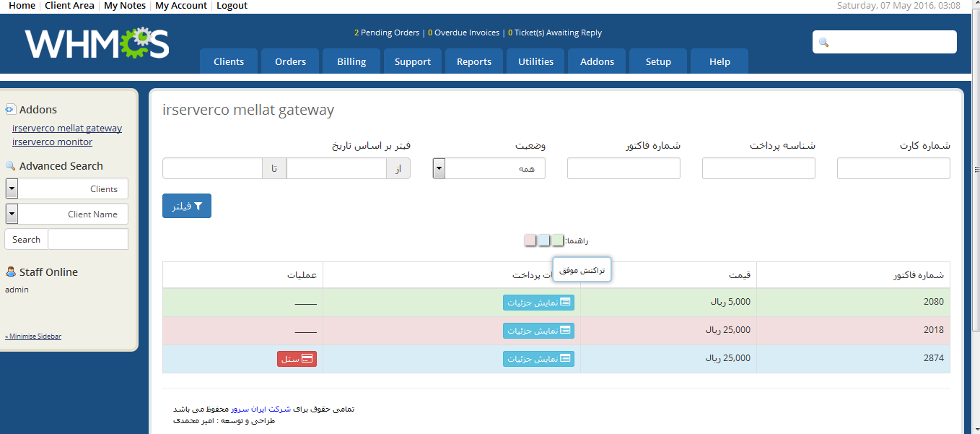The width and height of the screenshot is (980, 434).
Task: Open the Clients menu tab
Action: click(229, 61)
